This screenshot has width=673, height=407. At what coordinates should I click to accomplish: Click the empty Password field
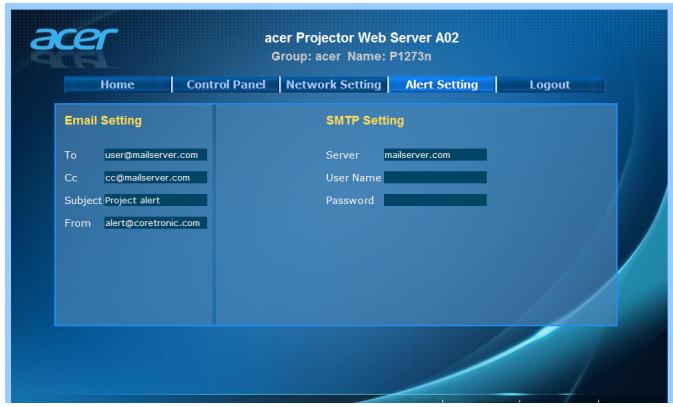[435, 200]
